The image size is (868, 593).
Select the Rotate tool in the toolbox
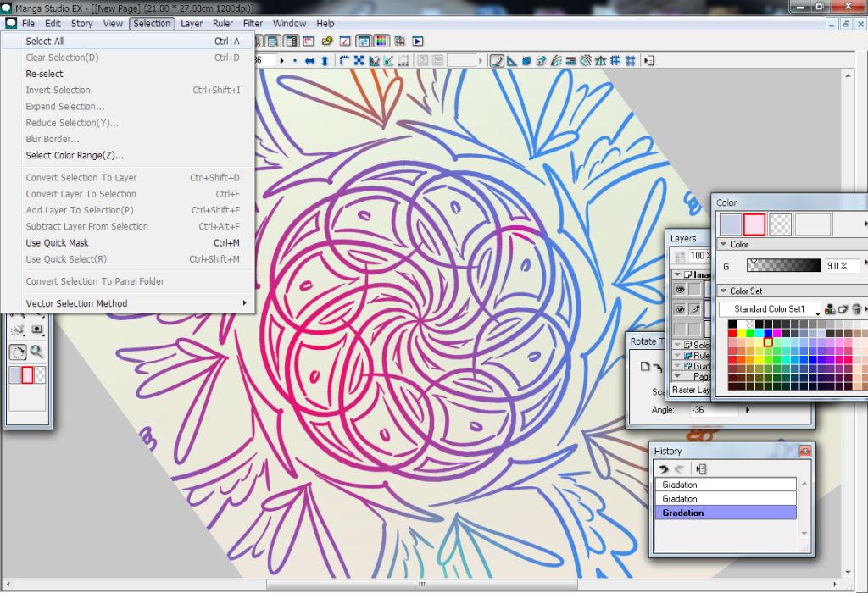coord(18,352)
